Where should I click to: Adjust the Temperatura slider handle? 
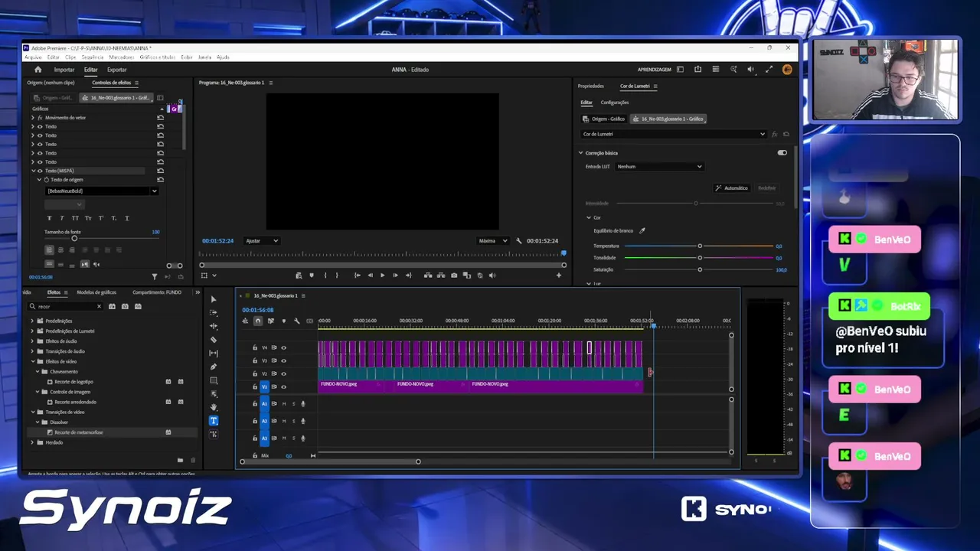[x=700, y=246]
